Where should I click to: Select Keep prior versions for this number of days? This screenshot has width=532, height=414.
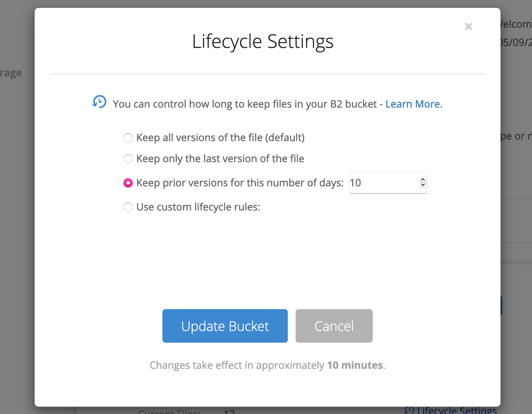[128, 183]
